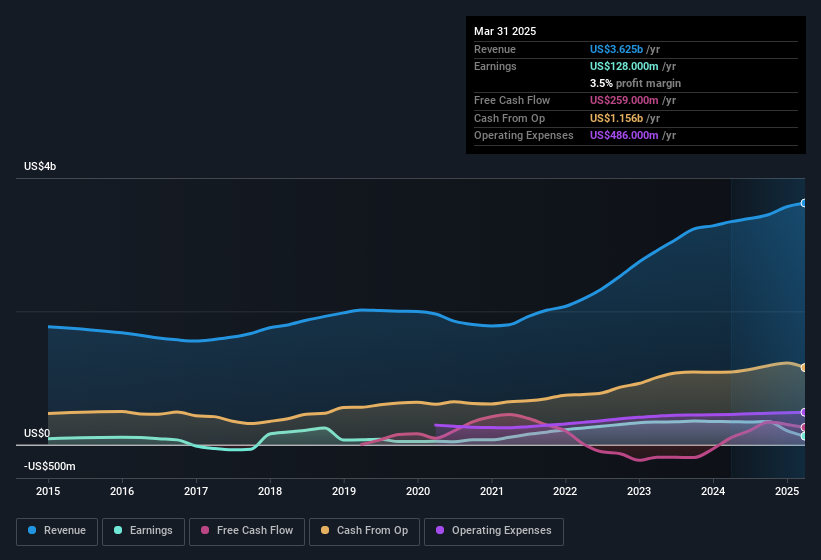This screenshot has height=560, width=821.
Task: Click the Mar 31 2025 tooltip date
Action: 505,31
